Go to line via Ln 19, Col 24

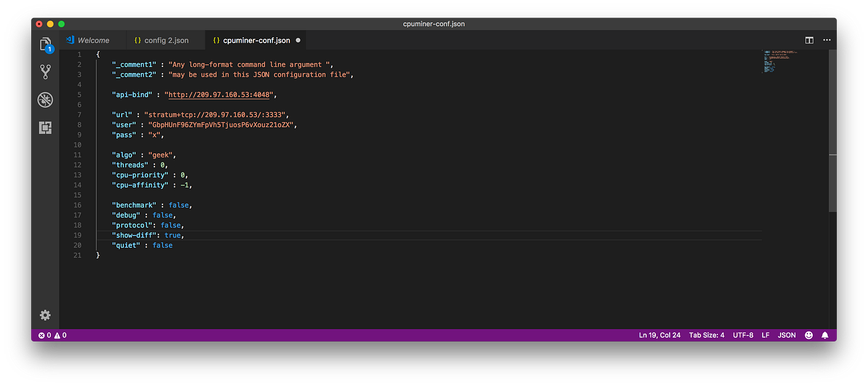[660, 335]
